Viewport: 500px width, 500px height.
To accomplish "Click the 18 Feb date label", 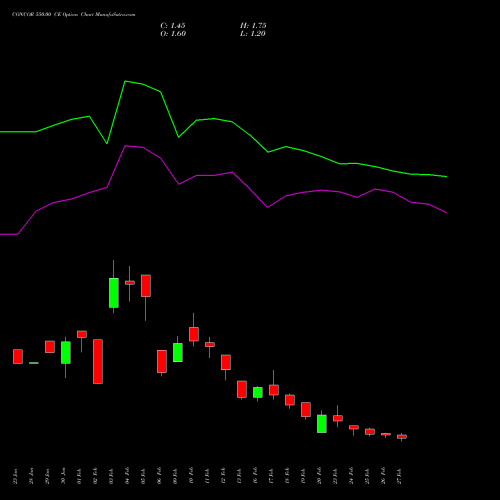I will (287, 476).
